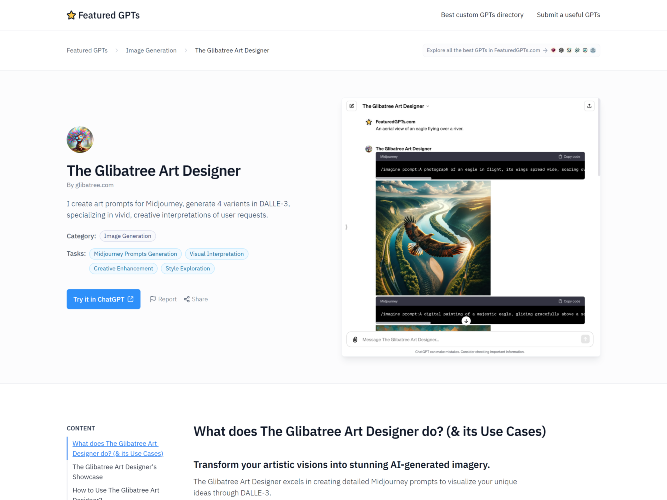Click the send arrow in message box
The image size is (667, 500).
pyautogui.click(x=585, y=339)
